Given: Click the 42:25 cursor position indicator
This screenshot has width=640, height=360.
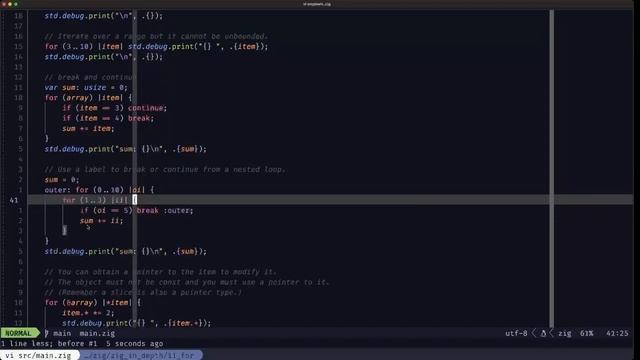Looking at the screenshot, I should [x=617, y=333].
